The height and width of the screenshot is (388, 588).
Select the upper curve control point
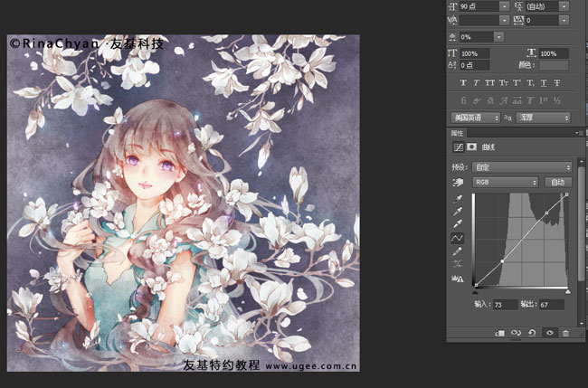coord(546,213)
